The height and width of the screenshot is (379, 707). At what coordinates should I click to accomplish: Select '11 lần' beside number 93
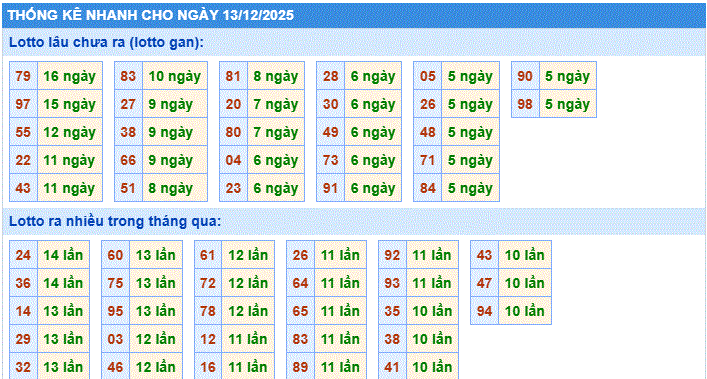coord(432,283)
